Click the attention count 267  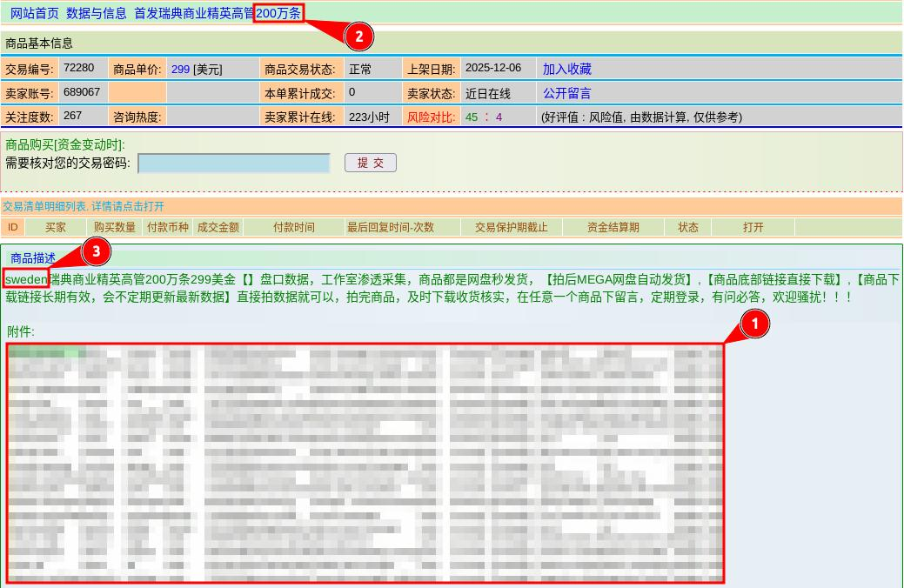coord(72,116)
